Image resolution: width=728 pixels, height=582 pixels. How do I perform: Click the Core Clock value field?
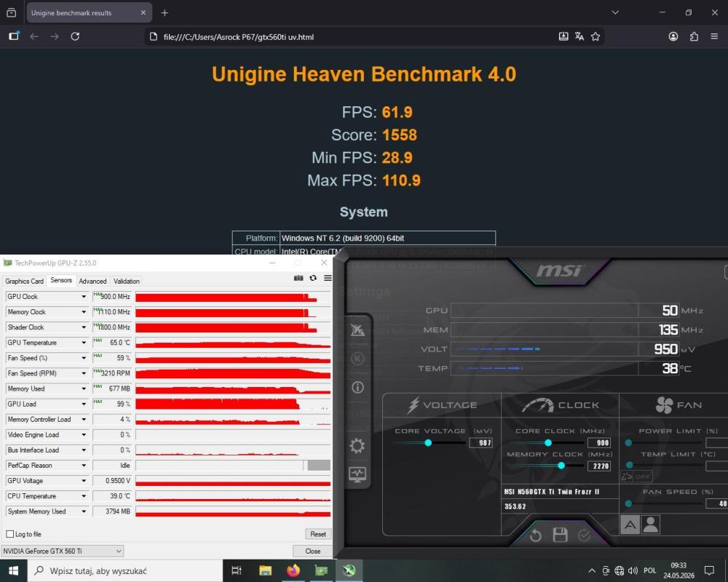pyautogui.click(x=599, y=443)
